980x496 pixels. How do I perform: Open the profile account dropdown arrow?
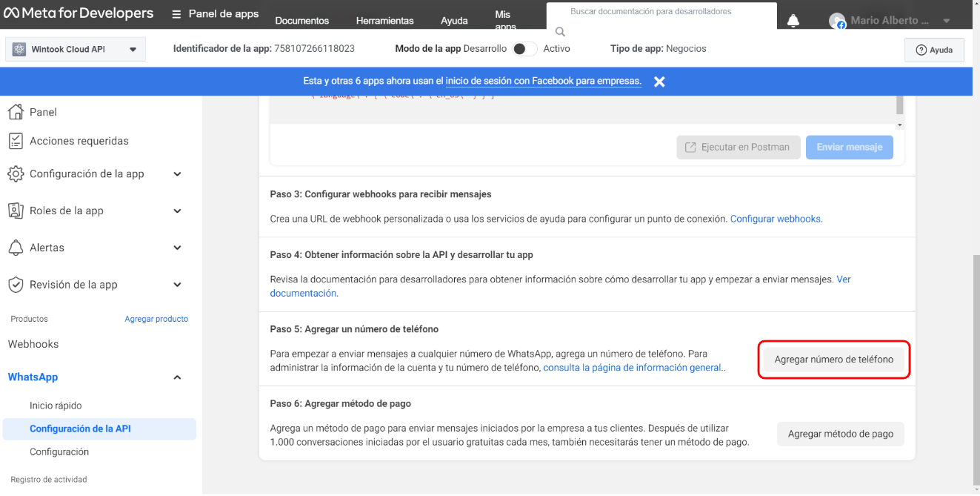947,21
